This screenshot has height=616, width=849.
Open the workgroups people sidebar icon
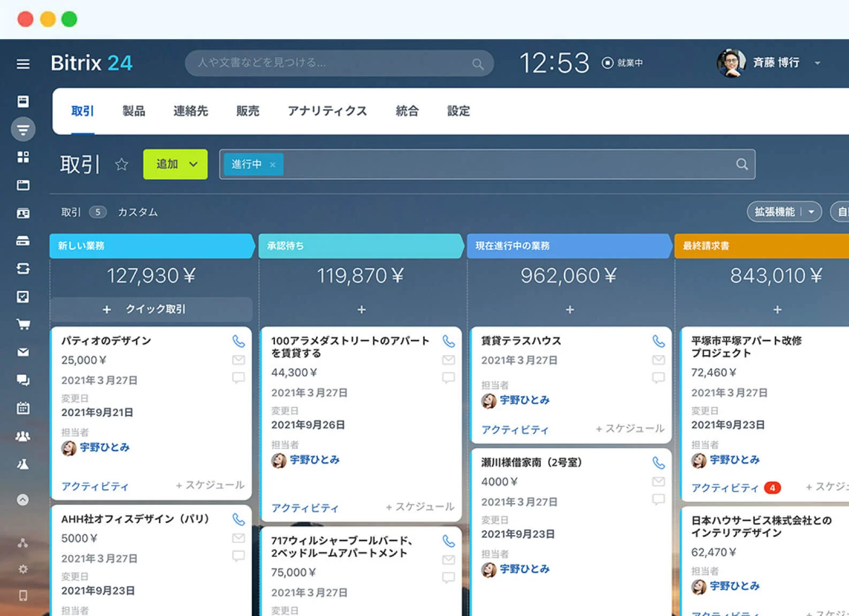click(23, 436)
